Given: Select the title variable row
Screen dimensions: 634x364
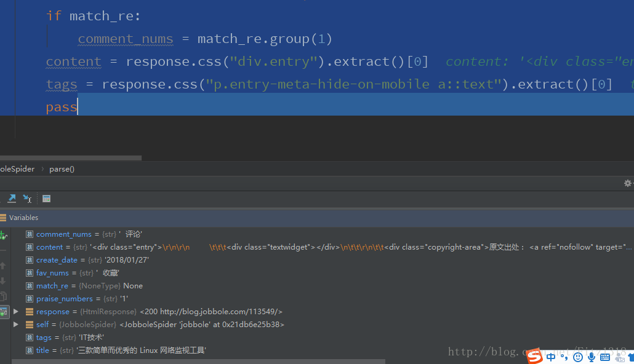Looking at the screenshot, I should [x=323, y=350].
